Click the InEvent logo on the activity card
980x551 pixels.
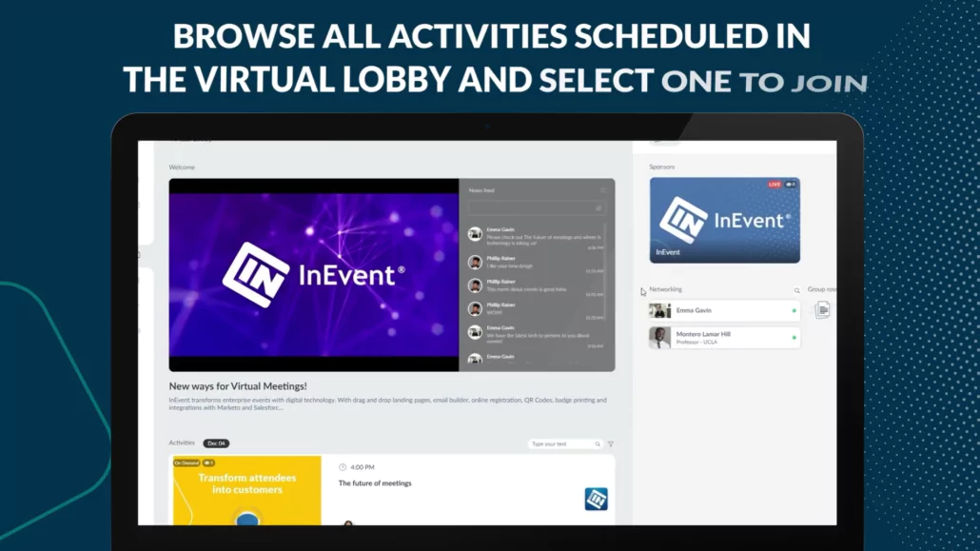tap(596, 499)
